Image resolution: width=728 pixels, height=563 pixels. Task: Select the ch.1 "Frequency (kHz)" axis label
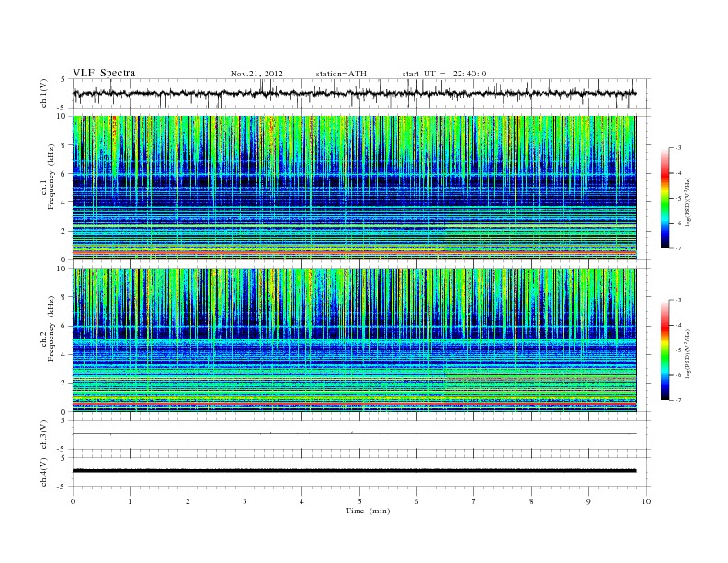pos(51,177)
